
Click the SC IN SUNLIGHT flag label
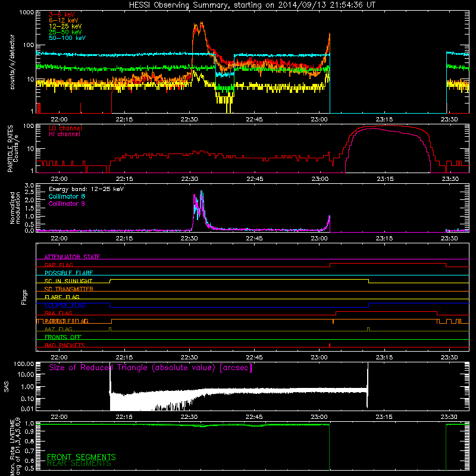point(68,281)
